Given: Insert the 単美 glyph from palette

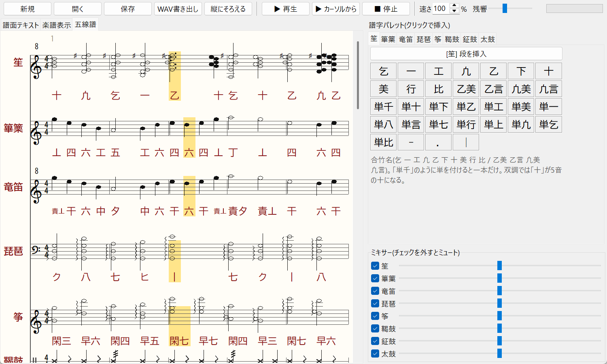Looking at the screenshot, I should 521,107.
